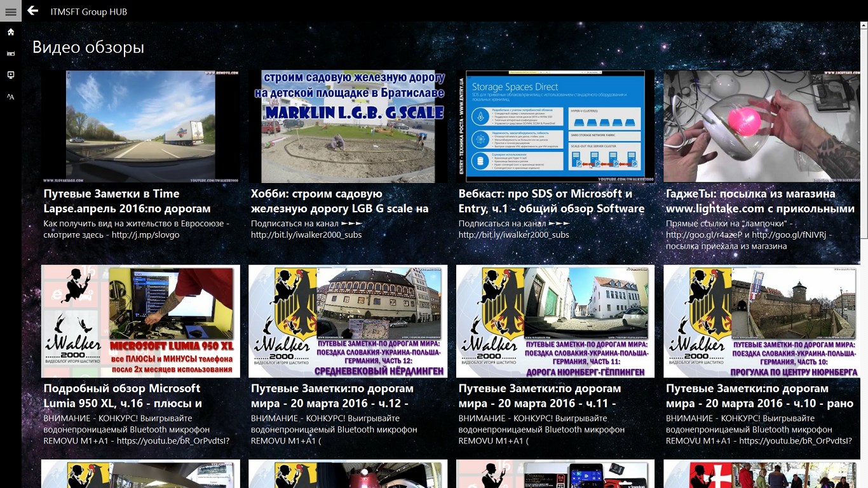This screenshot has height=488, width=868.
Task: Open Microsoft Lumia 950 XL thumbnail
Action: (140, 322)
